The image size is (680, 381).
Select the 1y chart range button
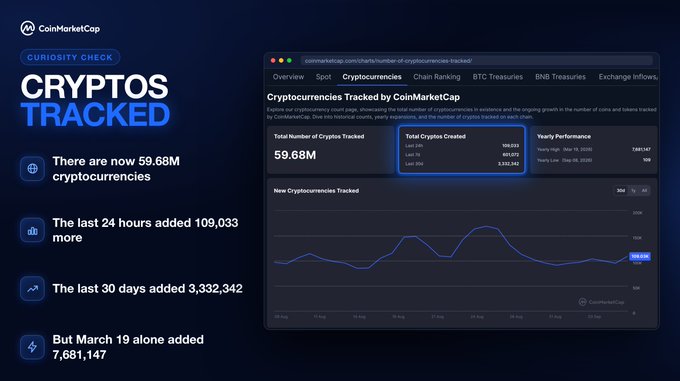point(634,191)
